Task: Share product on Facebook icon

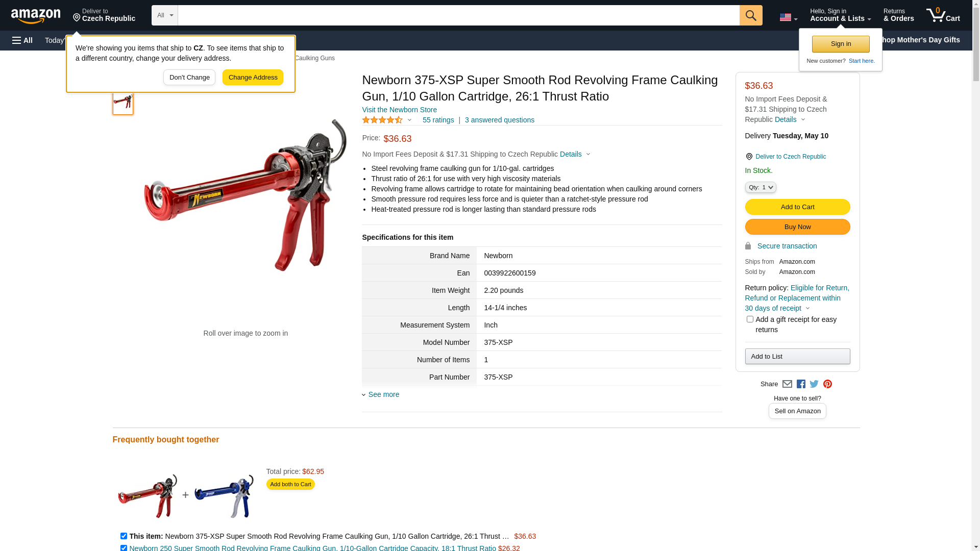Action: (801, 384)
